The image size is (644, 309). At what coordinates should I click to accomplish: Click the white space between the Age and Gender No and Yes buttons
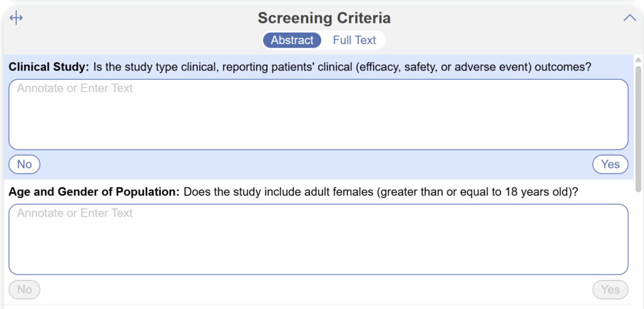314,290
